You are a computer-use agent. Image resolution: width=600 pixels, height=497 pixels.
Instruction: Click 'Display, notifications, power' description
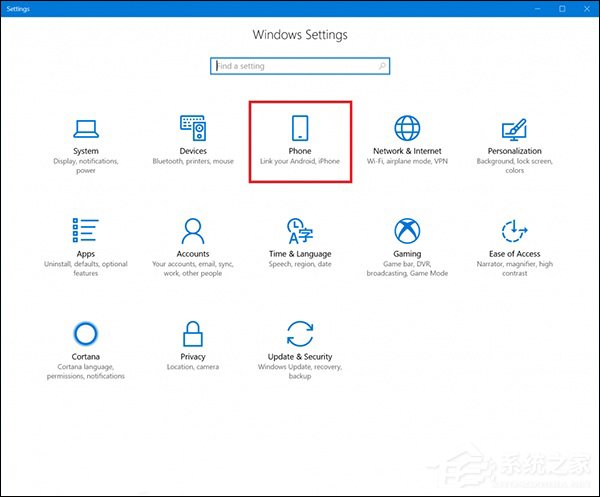pos(86,166)
